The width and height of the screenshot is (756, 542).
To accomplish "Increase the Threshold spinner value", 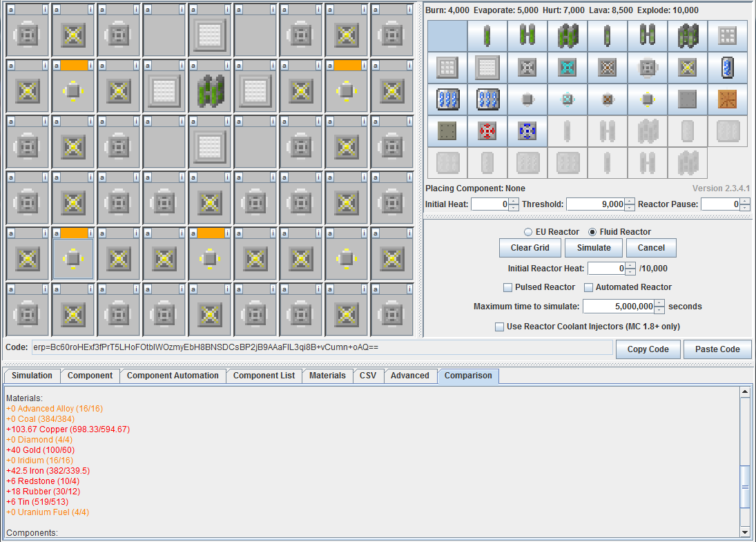I will pos(630,201).
